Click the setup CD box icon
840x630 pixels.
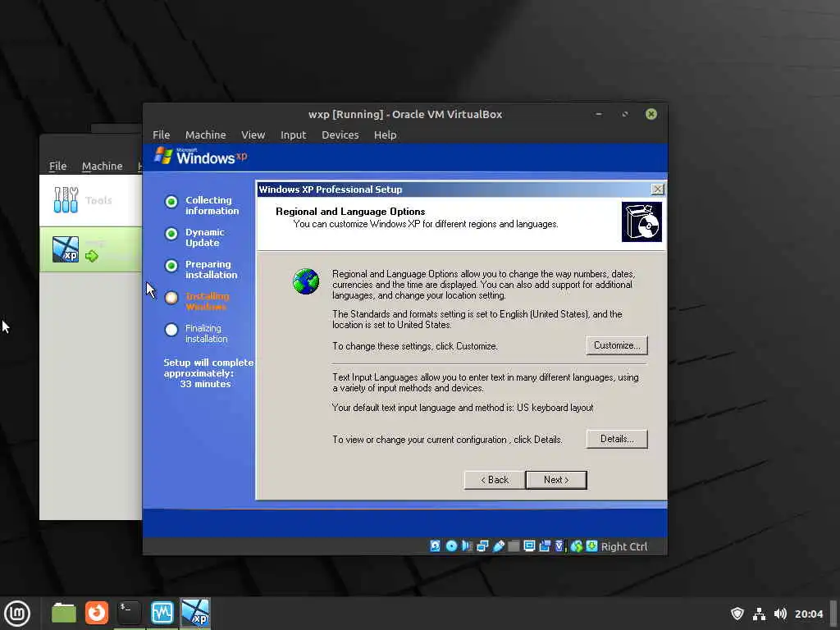click(x=641, y=221)
